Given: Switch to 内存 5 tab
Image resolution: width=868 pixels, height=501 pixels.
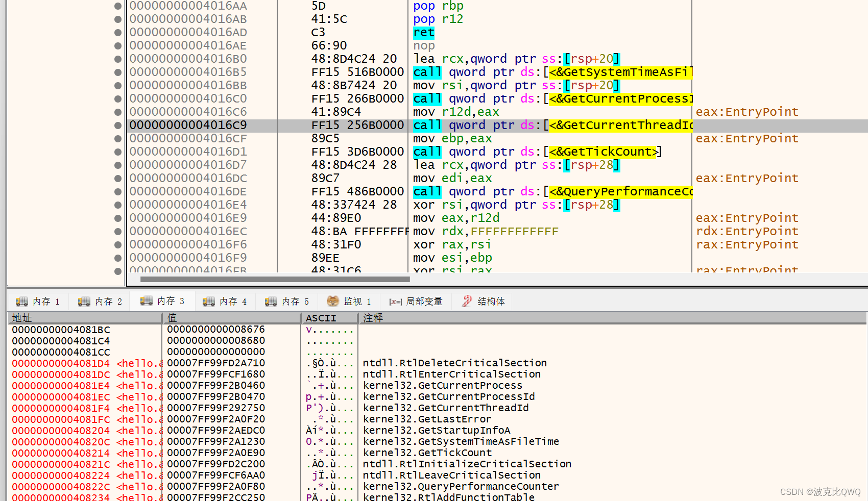Looking at the screenshot, I should 287,302.
